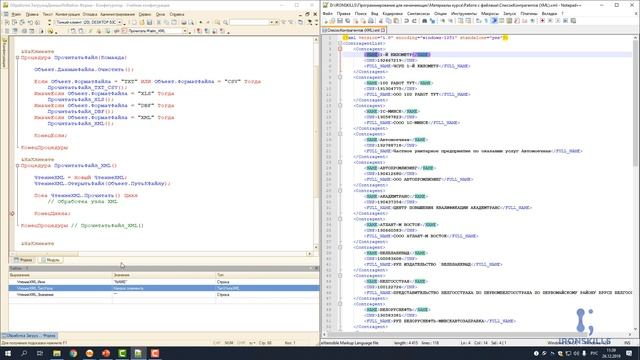Switch to the Форма tab

coord(23,260)
